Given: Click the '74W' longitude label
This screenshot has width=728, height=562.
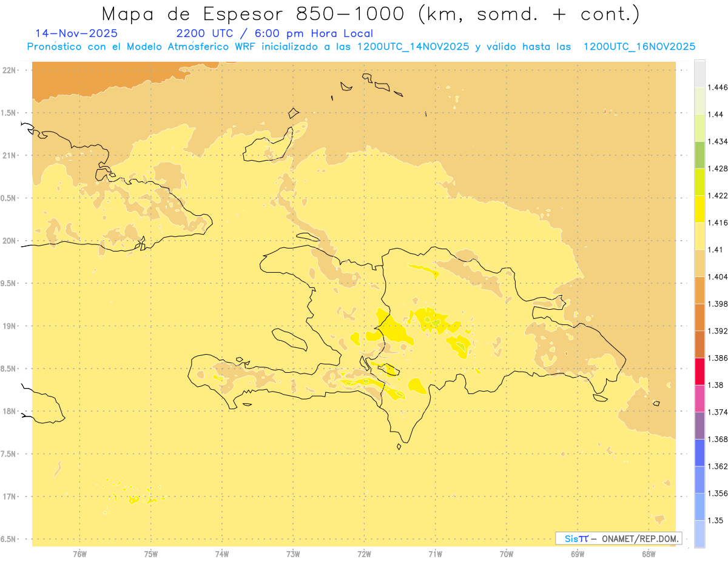Looking at the screenshot, I should pos(222,554).
